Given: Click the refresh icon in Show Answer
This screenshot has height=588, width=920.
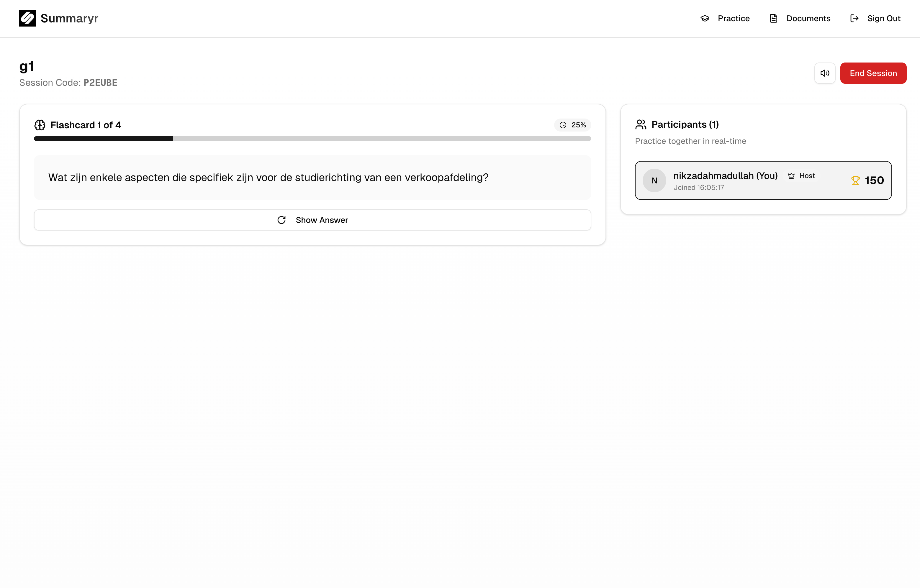Looking at the screenshot, I should tap(281, 220).
